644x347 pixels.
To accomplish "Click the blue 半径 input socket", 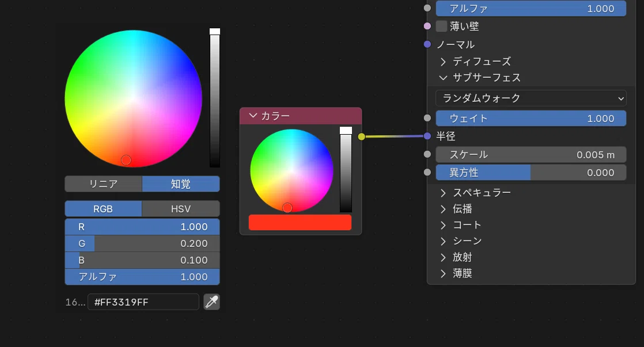I will 427,136.
